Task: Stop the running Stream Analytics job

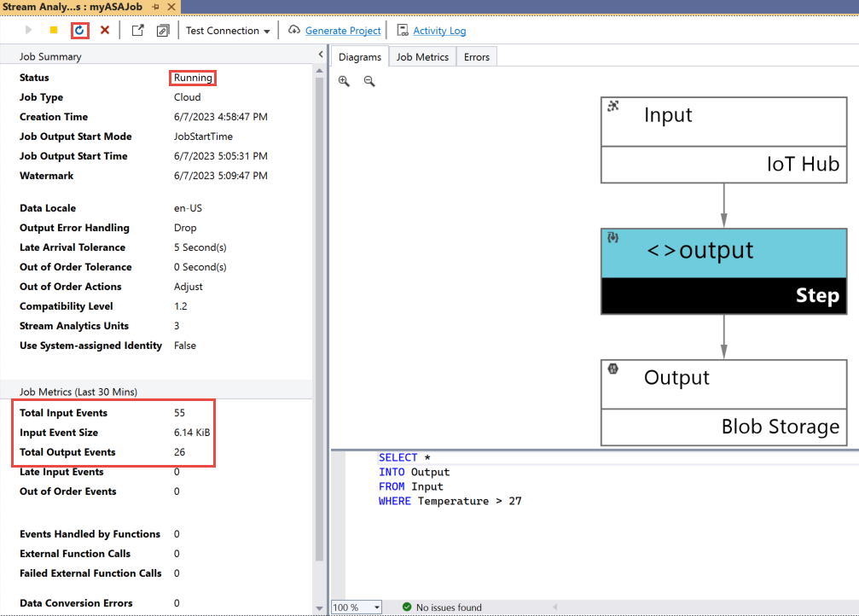Action: (x=53, y=30)
